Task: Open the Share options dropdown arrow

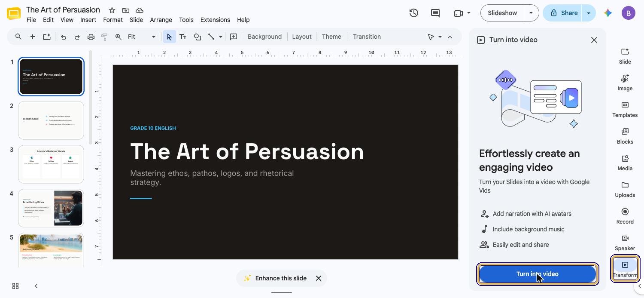Action: pyautogui.click(x=589, y=13)
